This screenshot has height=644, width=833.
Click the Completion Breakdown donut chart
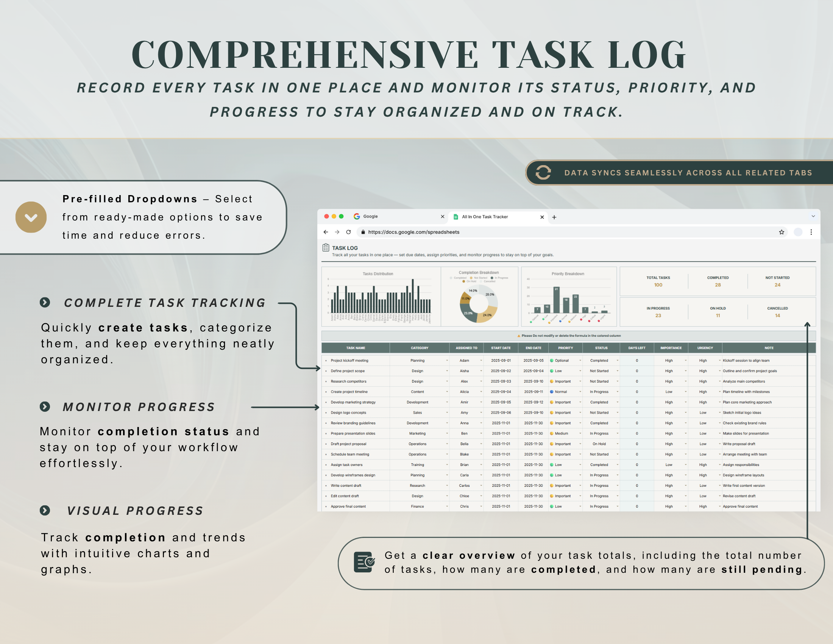(479, 304)
